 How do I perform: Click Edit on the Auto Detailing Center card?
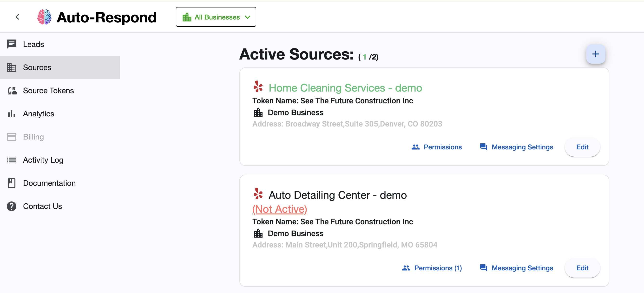pyautogui.click(x=582, y=268)
